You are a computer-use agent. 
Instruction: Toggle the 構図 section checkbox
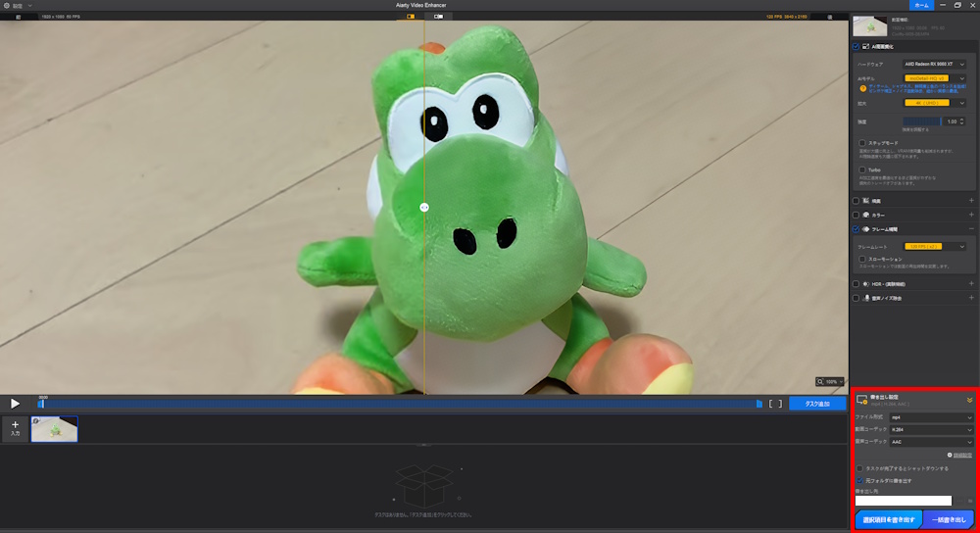[x=857, y=201]
